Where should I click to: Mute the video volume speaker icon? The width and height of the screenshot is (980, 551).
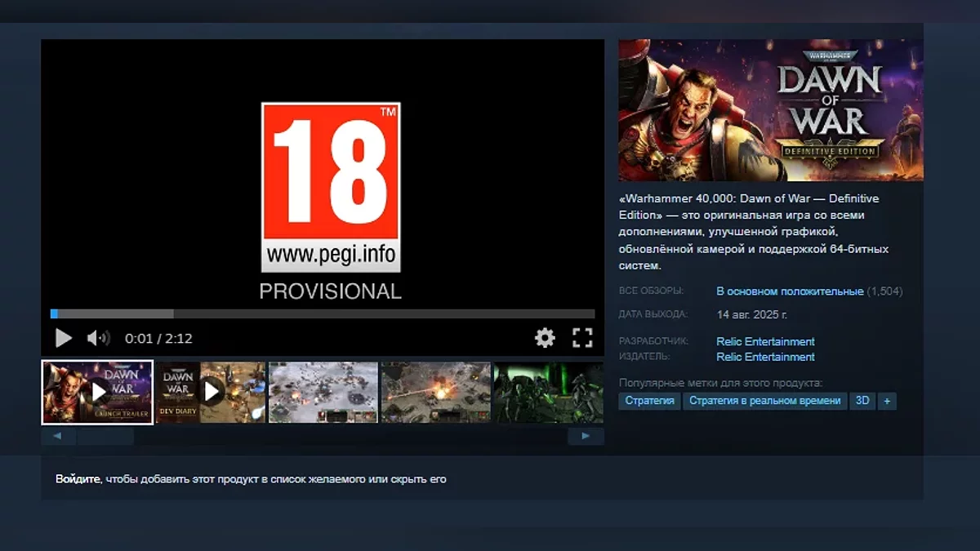pyautogui.click(x=98, y=338)
